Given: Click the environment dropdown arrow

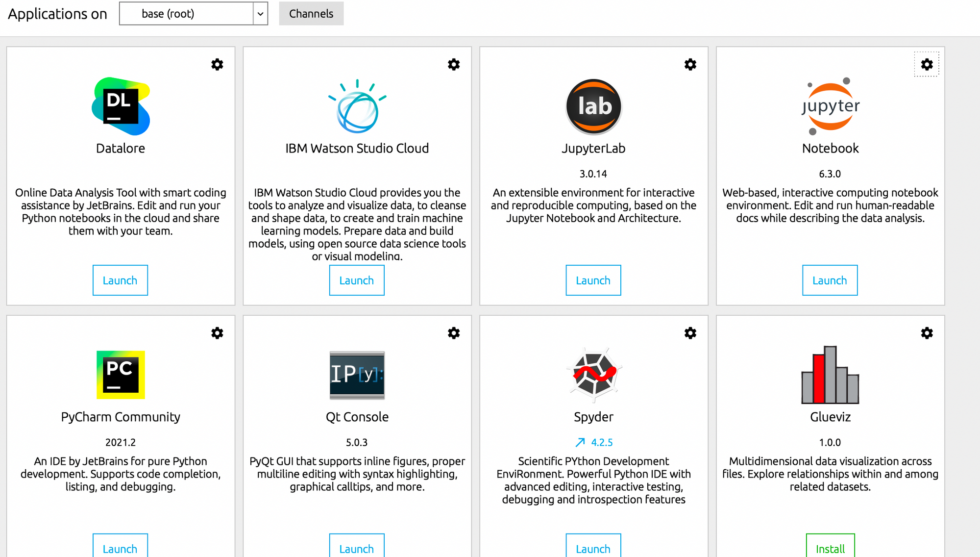Looking at the screenshot, I should pyautogui.click(x=260, y=14).
